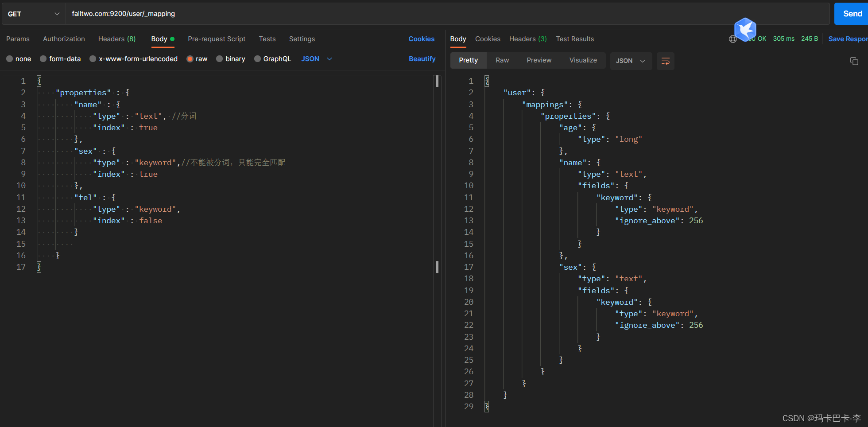Click the request Cookies link
This screenshot has height=427, width=868.
(421, 39)
